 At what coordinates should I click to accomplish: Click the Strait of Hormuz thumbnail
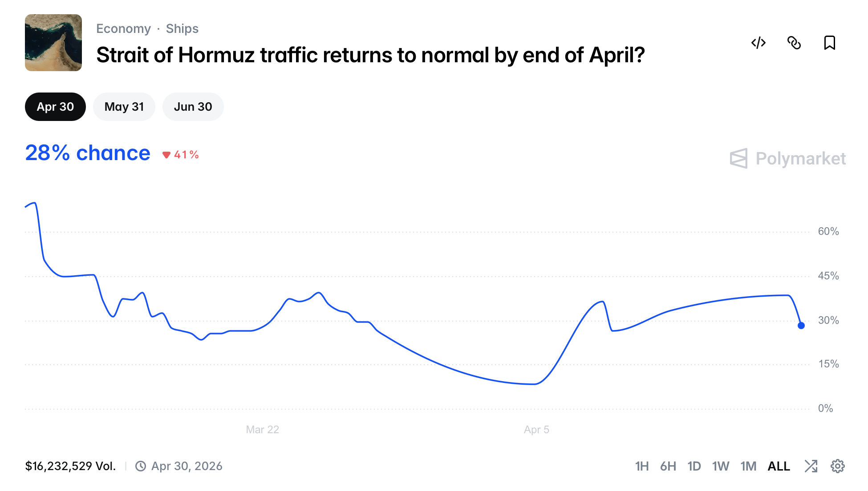click(x=53, y=43)
